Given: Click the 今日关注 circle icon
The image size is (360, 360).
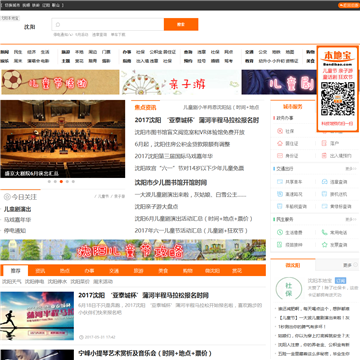Looking at the screenshot, I should (7, 197).
